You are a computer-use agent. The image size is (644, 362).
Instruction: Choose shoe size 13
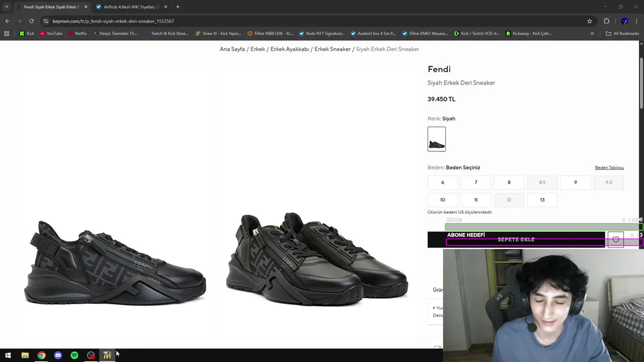pos(542,200)
